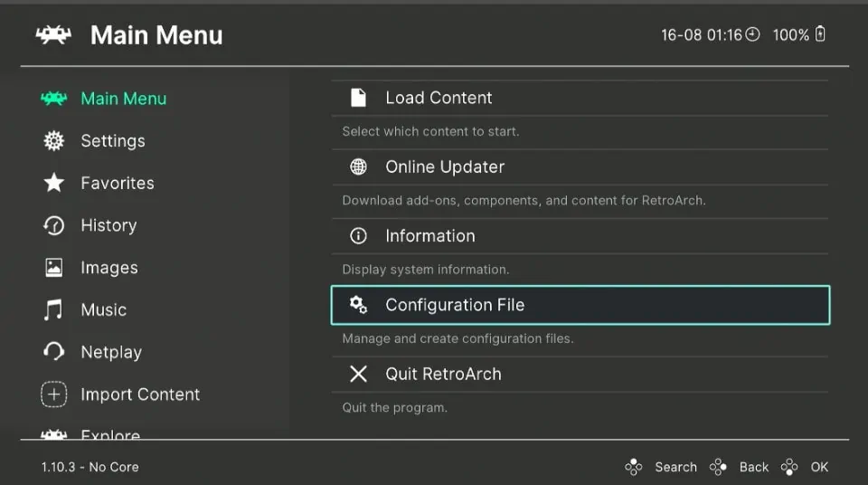Open Import Content from the sidebar
Screen dimensions: 868x485
click(x=140, y=395)
